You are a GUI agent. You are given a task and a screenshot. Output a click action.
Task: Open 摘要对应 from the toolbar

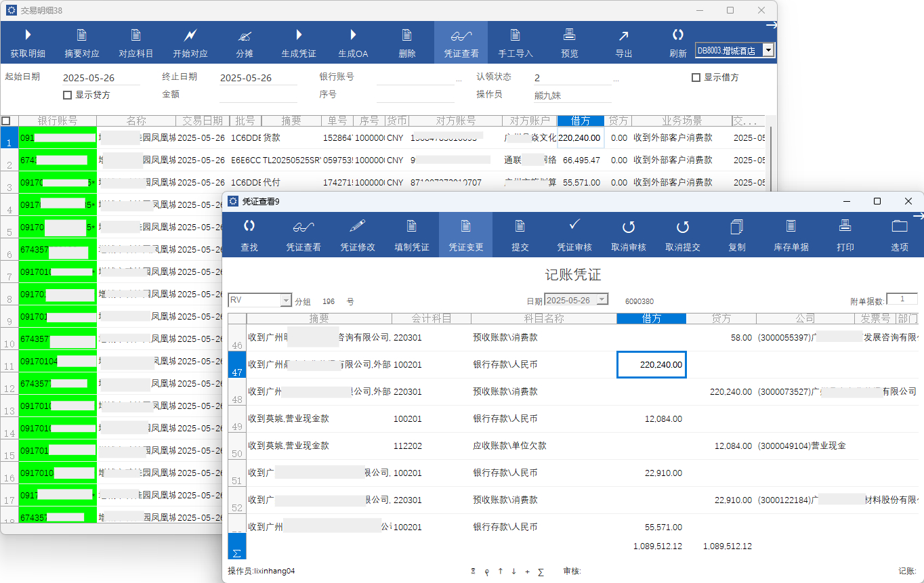pos(82,35)
